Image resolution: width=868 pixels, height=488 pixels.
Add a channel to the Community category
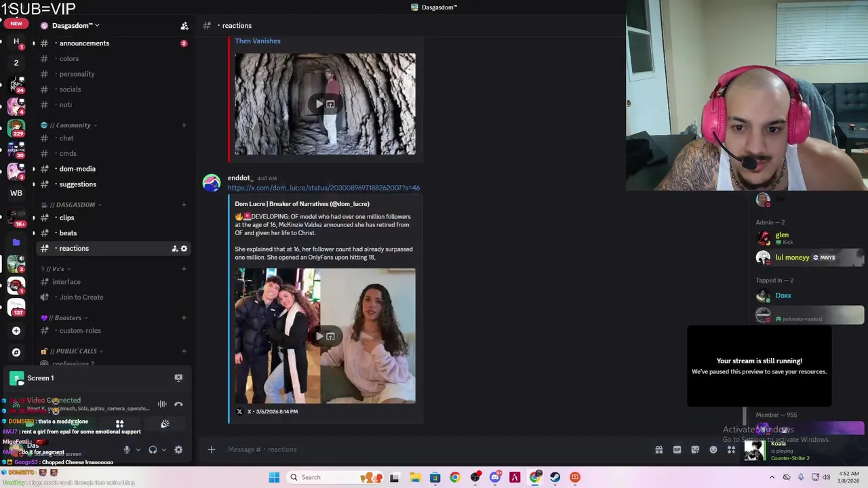184,125
